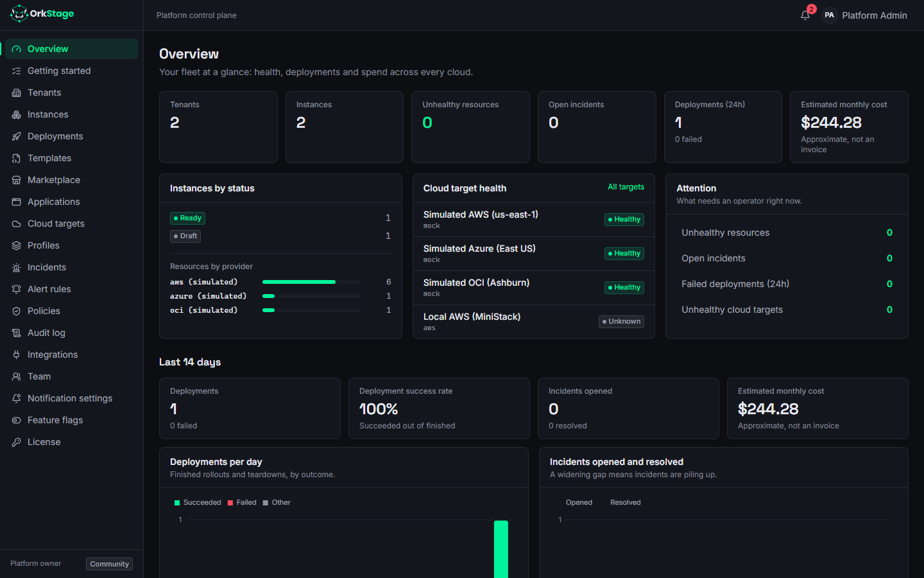Image resolution: width=924 pixels, height=578 pixels.
Task: Click the notification bell icon
Action: point(805,15)
